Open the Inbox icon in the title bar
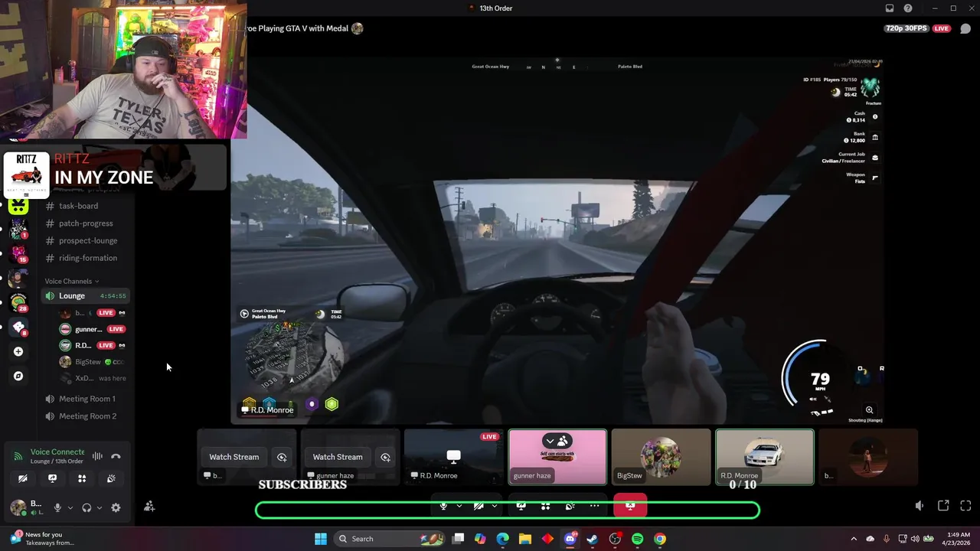This screenshot has height=551, width=980. (889, 8)
